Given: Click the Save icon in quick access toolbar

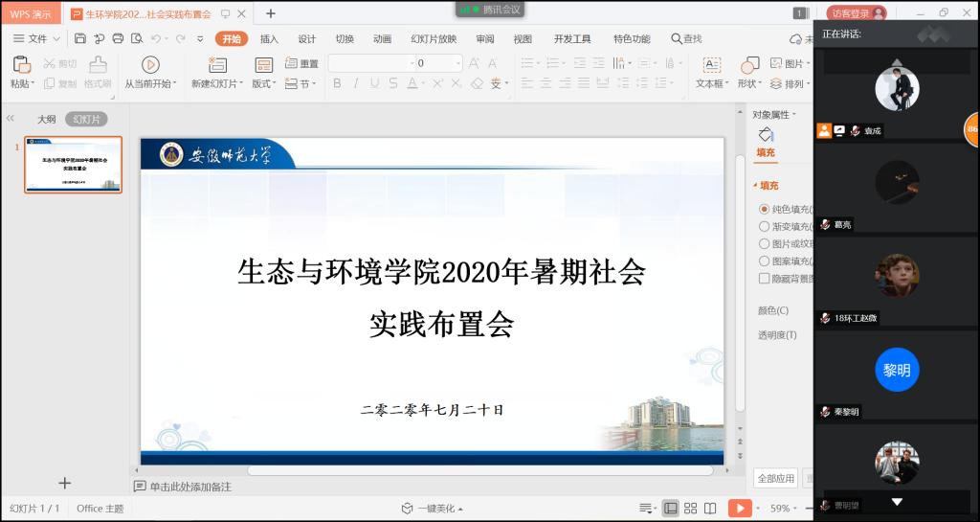Looking at the screenshot, I should pos(80,38).
